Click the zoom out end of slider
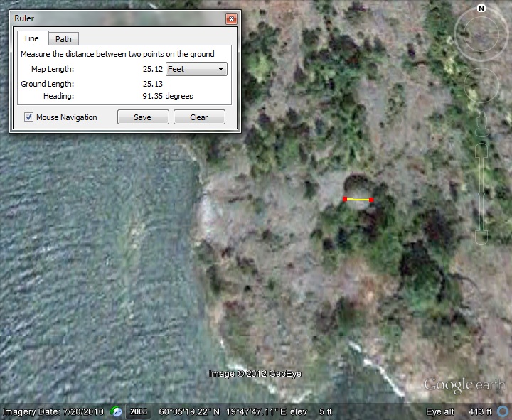 pos(481,237)
